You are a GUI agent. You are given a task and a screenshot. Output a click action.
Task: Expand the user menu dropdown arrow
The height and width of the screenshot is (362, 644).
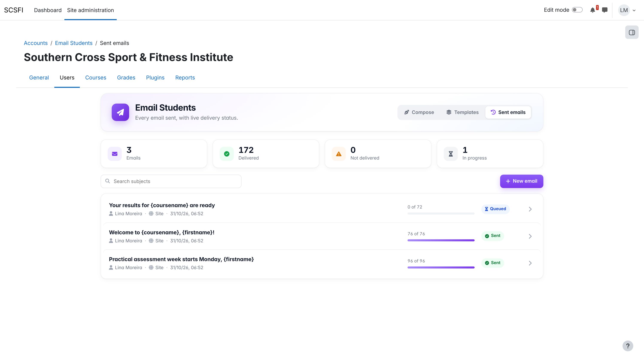click(634, 11)
